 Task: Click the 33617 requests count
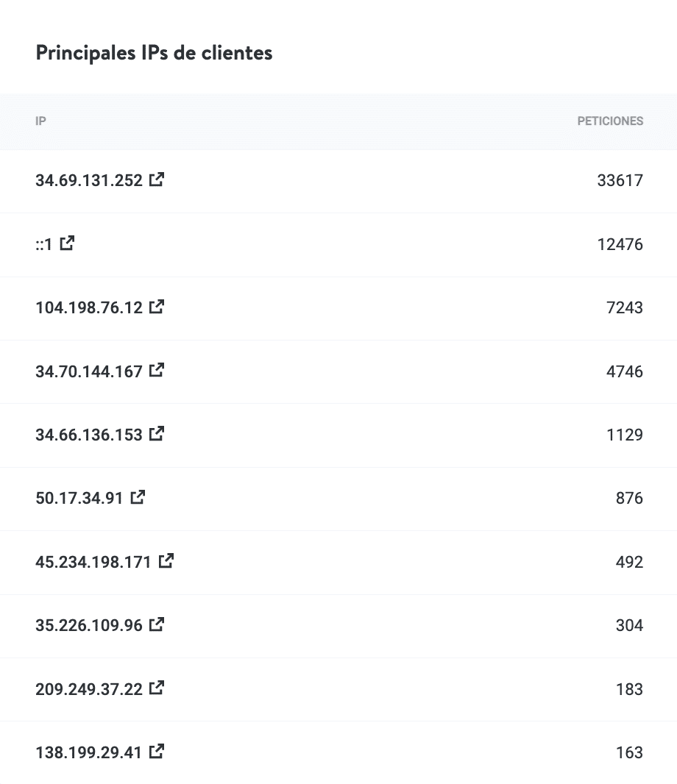coord(620,180)
